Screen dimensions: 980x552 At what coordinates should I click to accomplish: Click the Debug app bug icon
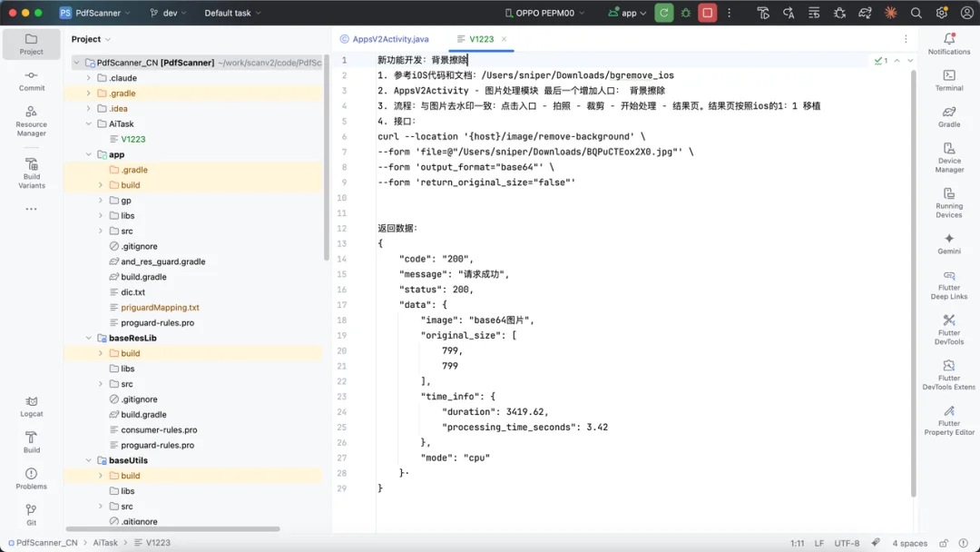pos(685,13)
